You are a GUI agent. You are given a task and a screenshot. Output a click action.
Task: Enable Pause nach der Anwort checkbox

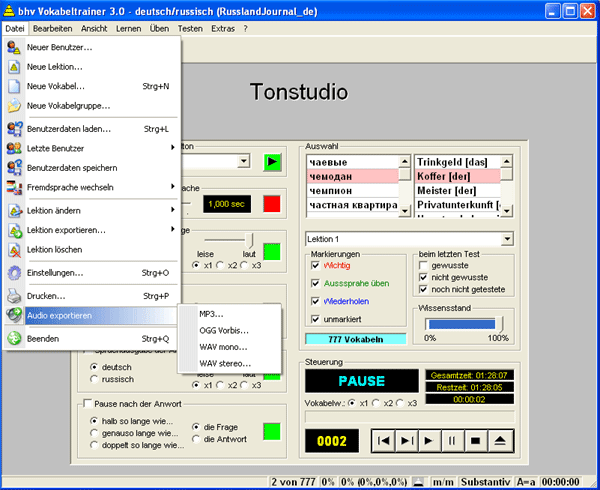coord(88,404)
